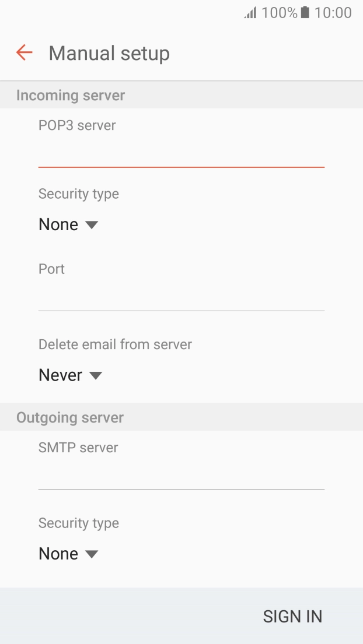Open the incoming Security type dropdown arrow
This screenshot has width=363, height=644.
[92, 225]
